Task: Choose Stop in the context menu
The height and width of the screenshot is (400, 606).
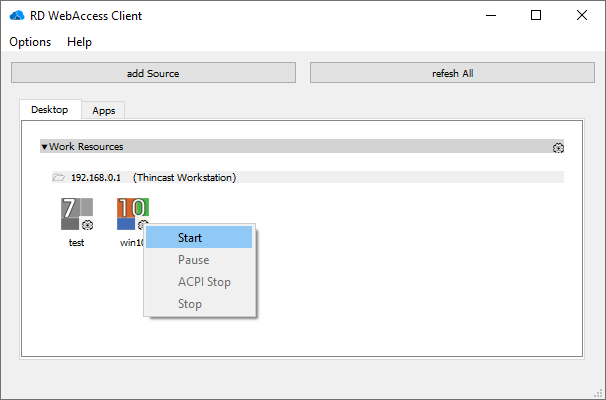Action: click(x=199, y=304)
